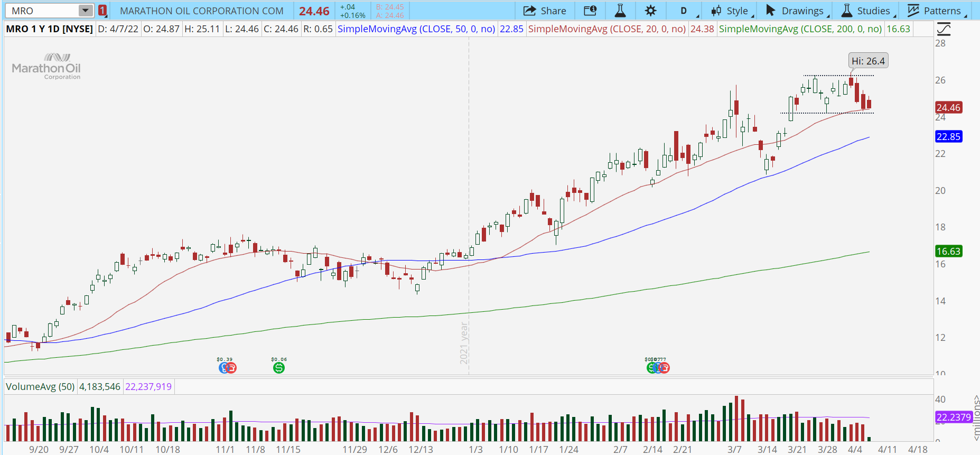This screenshot has height=455, width=980.
Task: Click the 12 price level on axis
Action: [x=940, y=338]
